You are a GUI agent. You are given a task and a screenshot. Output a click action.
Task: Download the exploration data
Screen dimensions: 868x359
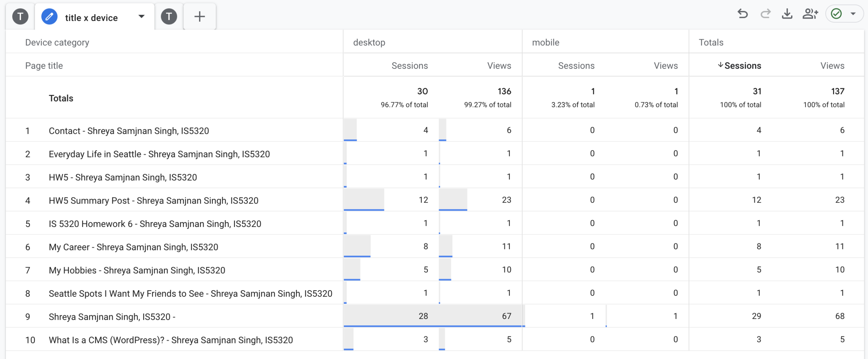[787, 14]
